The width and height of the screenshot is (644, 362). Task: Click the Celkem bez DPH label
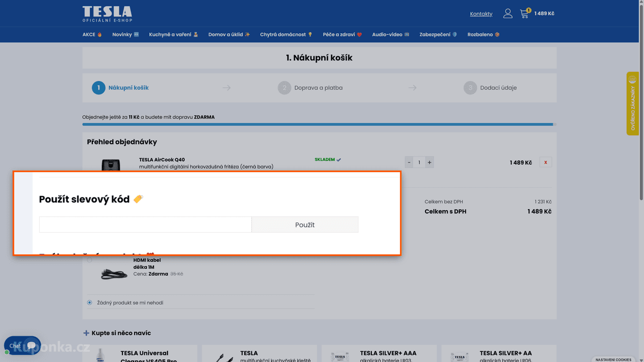point(444,202)
